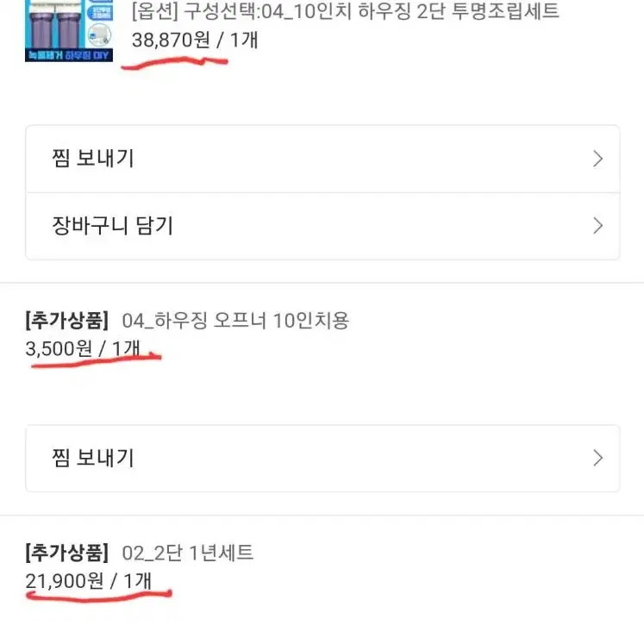Open the chevron arrow beside first 찜 보내기
This screenshot has width=644, height=644.
click(598, 159)
